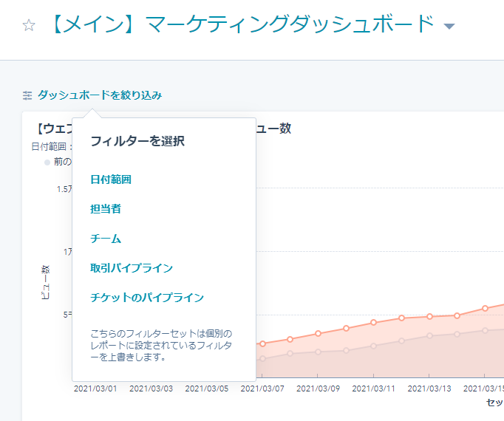Image resolution: width=504 pixels, height=421 pixels.
Task: Open the dashboard title dropdown caret
Action: coord(449,27)
